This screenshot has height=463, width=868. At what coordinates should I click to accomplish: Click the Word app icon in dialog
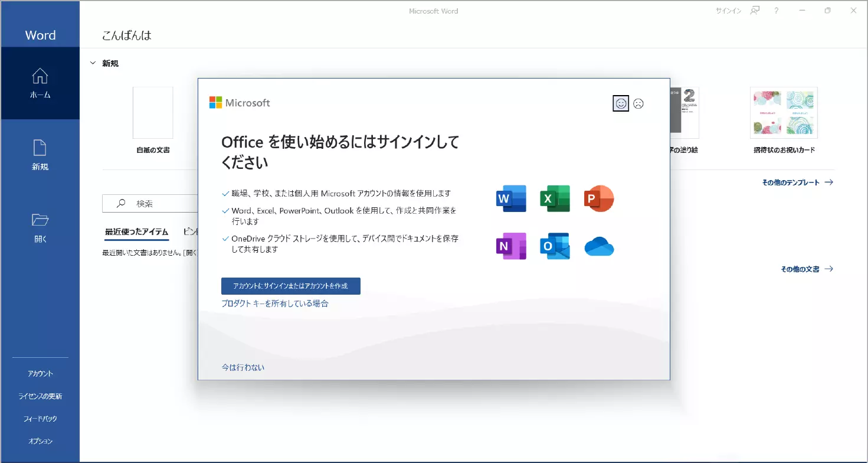tap(511, 198)
